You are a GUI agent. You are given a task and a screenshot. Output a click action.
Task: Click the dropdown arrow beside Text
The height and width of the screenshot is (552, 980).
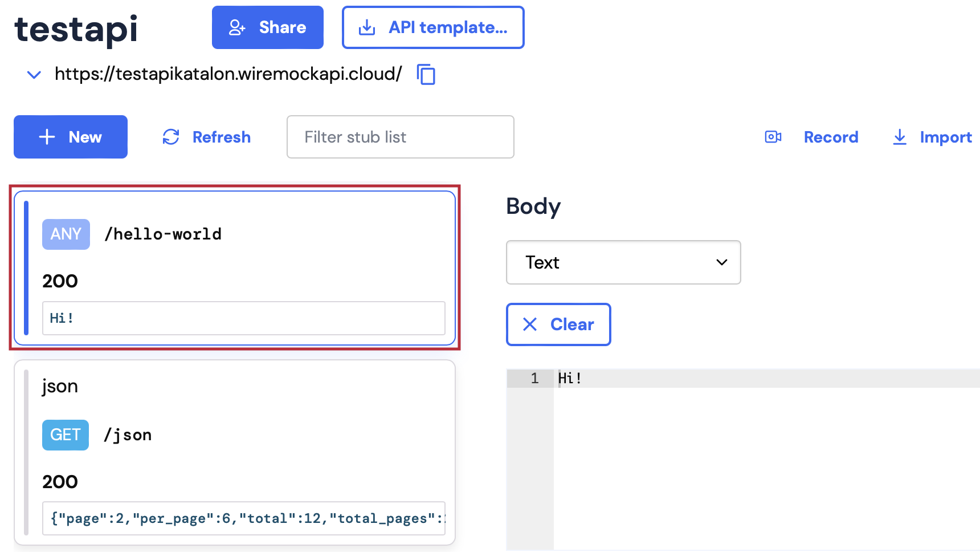(722, 262)
